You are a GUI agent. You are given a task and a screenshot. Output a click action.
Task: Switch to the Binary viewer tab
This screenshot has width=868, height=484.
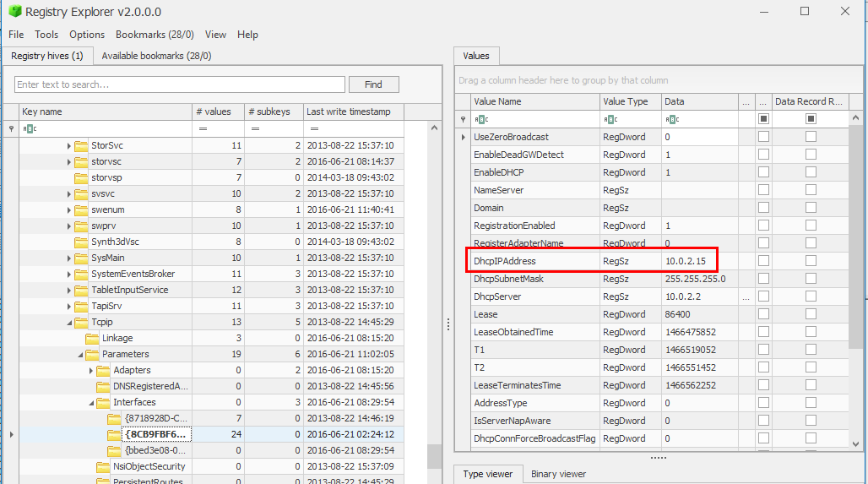click(x=558, y=474)
